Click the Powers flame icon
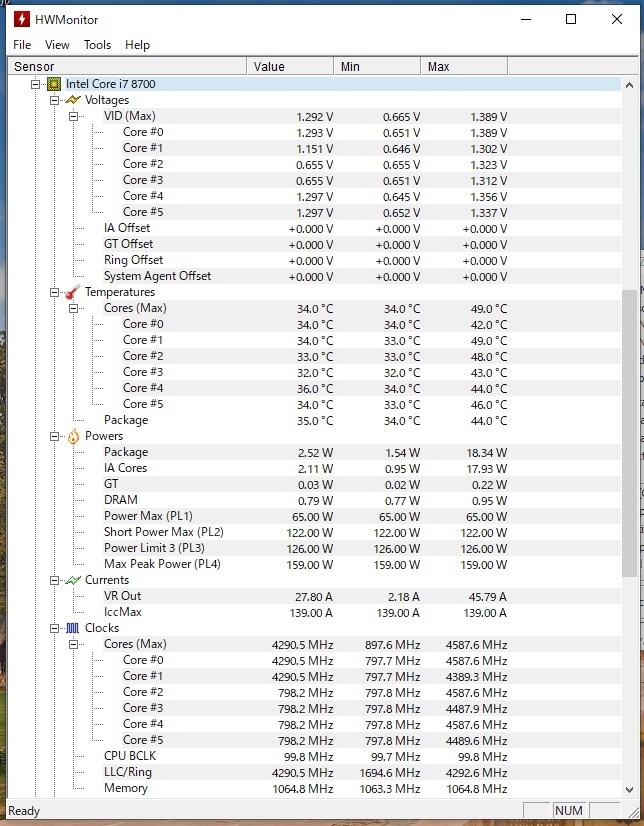This screenshot has height=826, width=644. coord(73,436)
